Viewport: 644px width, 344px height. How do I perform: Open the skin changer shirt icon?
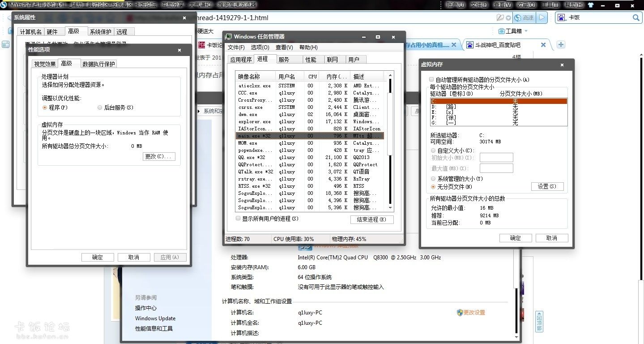click(591, 4)
